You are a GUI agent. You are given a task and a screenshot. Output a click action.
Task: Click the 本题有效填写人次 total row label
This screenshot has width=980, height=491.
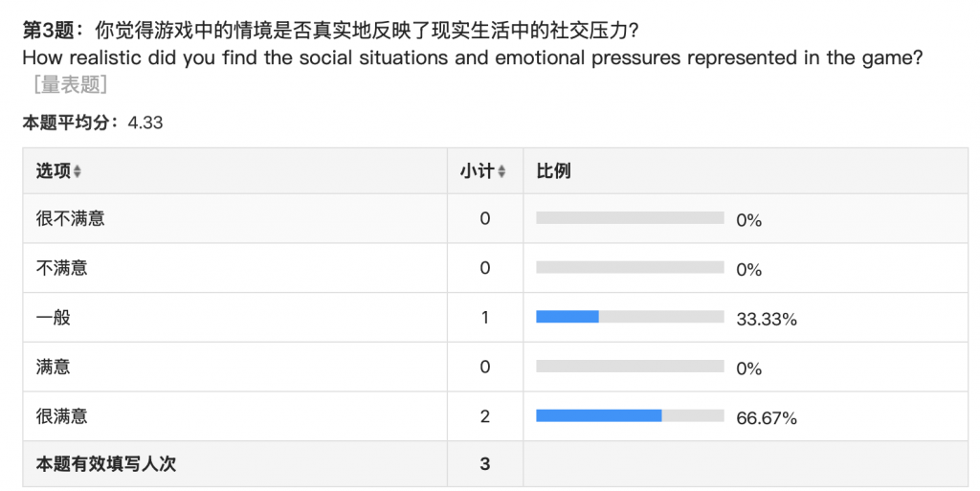pyautogui.click(x=106, y=464)
